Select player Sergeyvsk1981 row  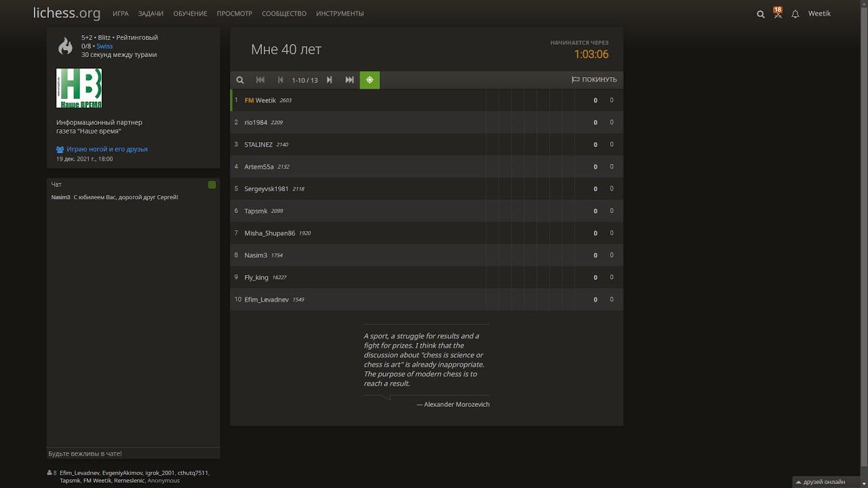tap(427, 189)
